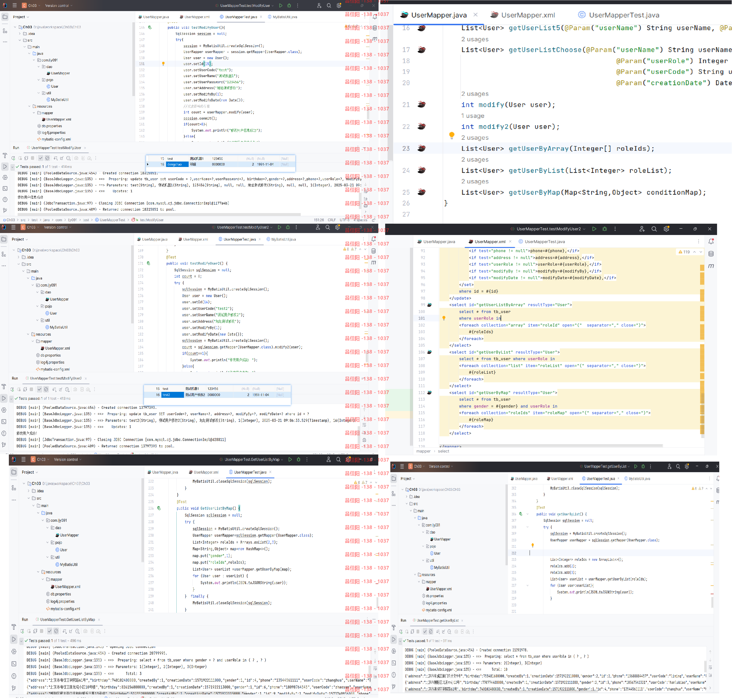
Task: Switch to UserMapper.xml tab in testModifyUser window
Action: click(x=195, y=17)
